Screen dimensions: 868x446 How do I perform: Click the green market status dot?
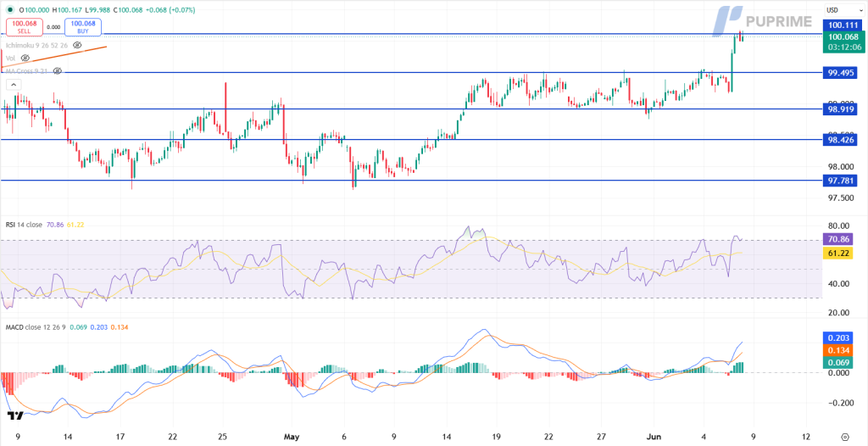[x=12, y=10]
